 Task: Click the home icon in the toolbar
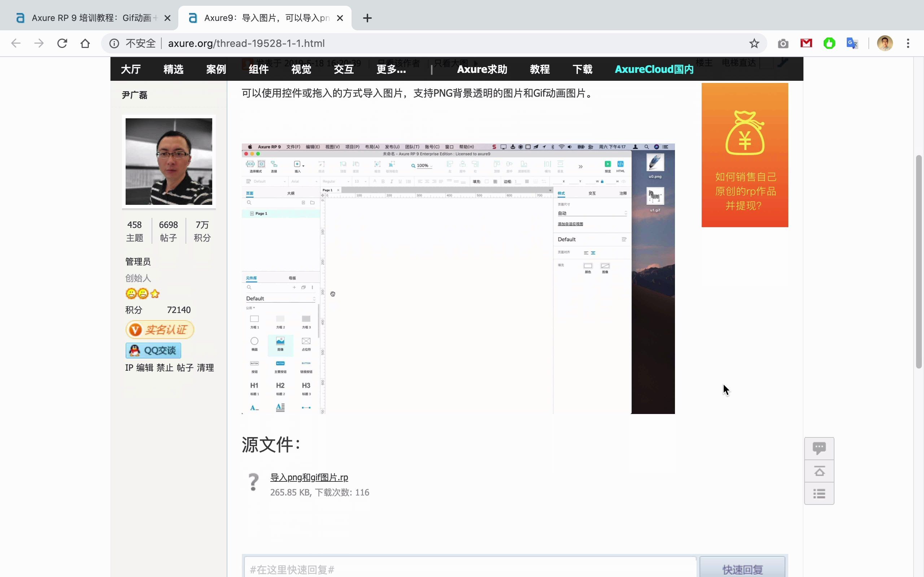[85, 43]
